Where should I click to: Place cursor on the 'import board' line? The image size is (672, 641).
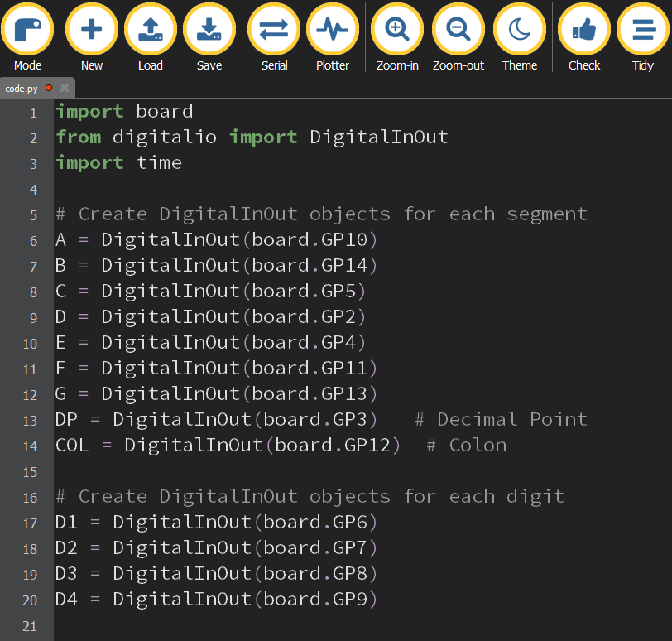click(x=124, y=111)
